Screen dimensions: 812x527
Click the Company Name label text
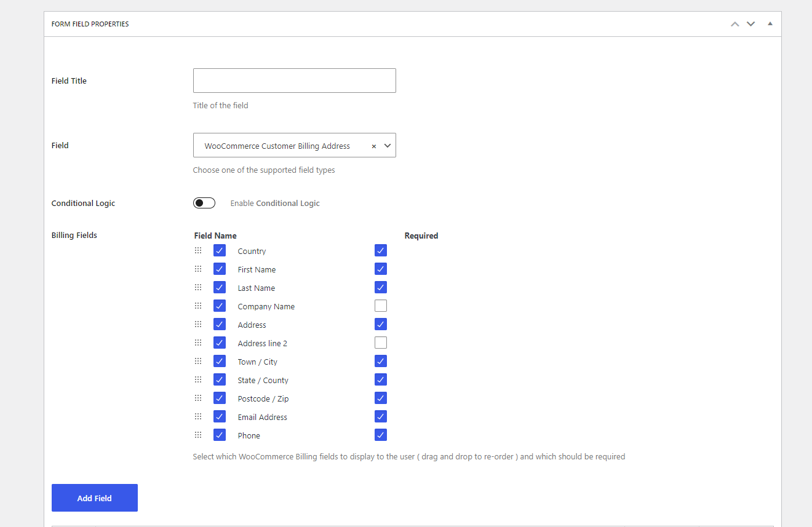click(x=266, y=306)
